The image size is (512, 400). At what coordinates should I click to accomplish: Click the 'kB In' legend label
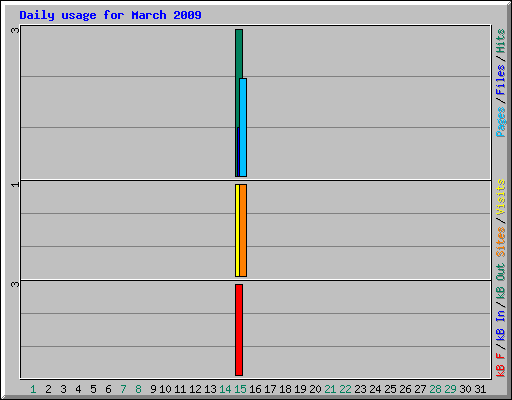point(500,325)
